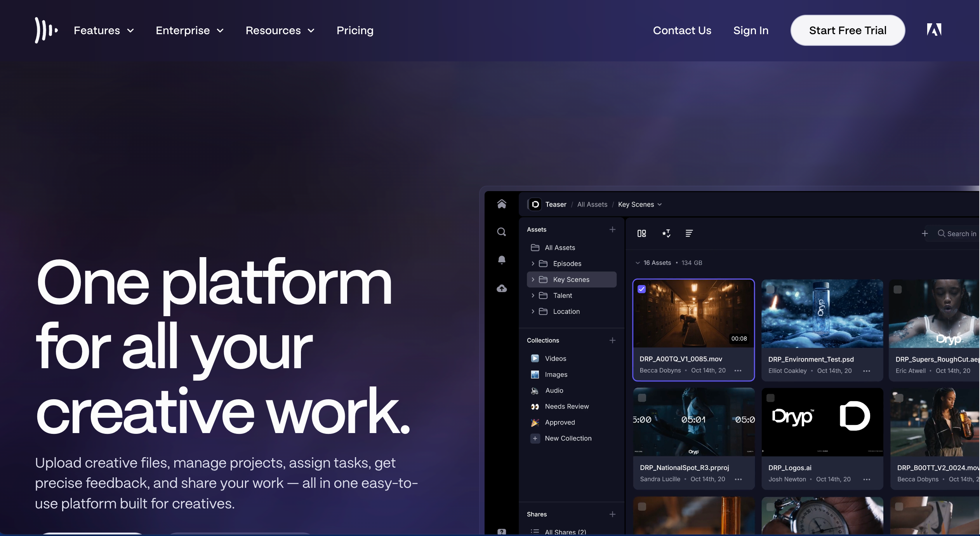980x536 pixels.
Task: Click the Start Free Trial button
Action: [848, 30]
